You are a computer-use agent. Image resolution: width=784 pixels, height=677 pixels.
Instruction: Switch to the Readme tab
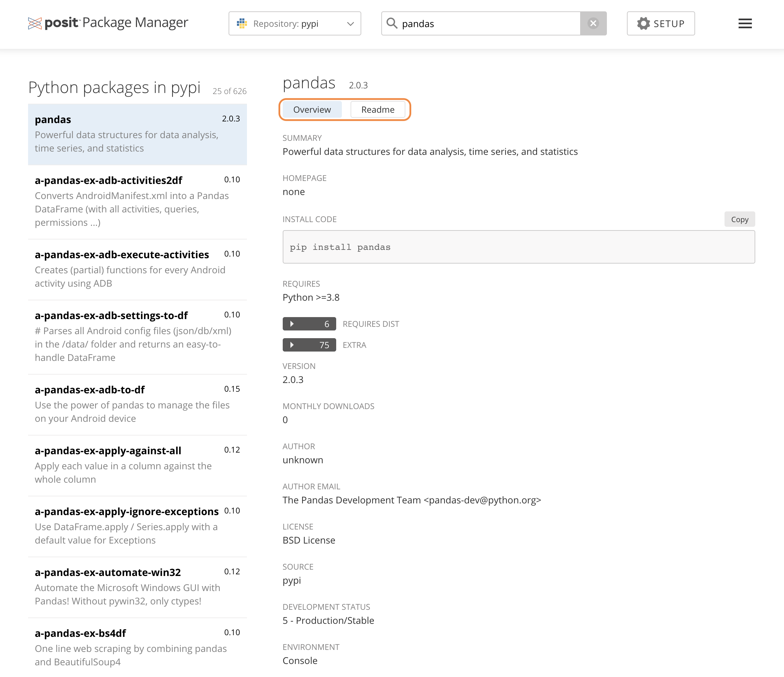pos(378,109)
